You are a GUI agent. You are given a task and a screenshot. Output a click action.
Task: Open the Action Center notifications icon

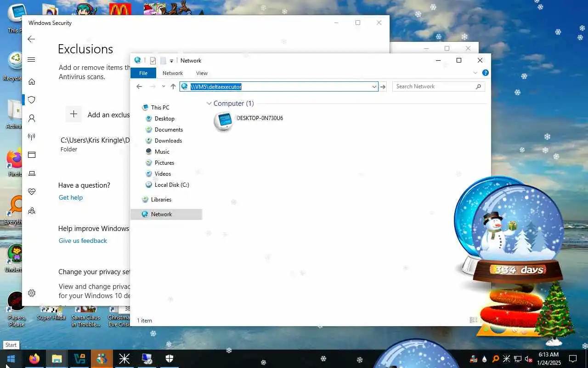tap(573, 359)
